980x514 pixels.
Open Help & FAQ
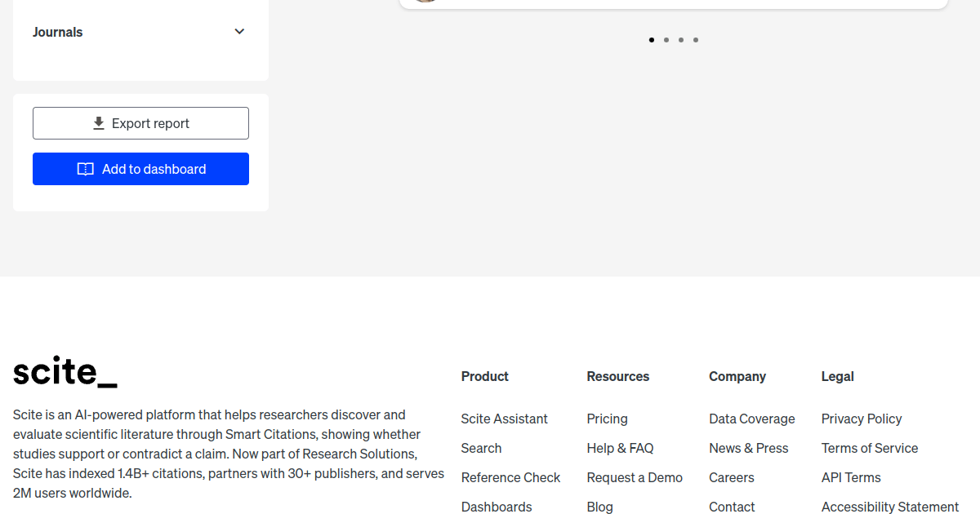pyautogui.click(x=620, y=448)
